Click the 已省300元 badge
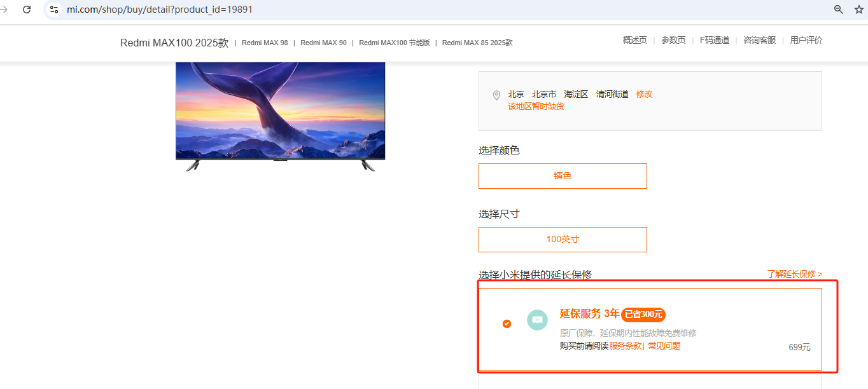The image size is (868, 389). [x=643, y=314]
